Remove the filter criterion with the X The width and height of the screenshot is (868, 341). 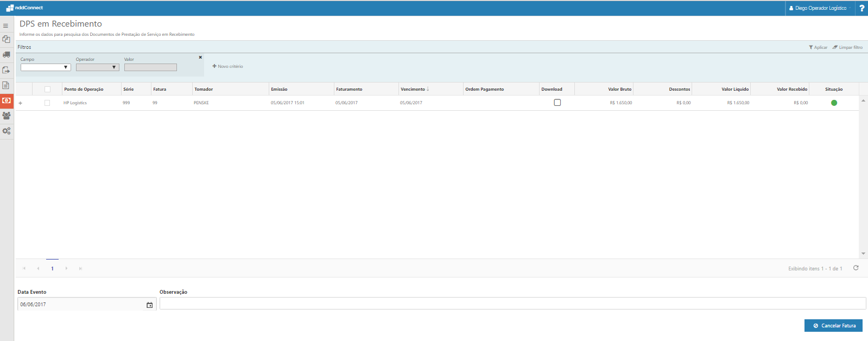coord(200,57)
